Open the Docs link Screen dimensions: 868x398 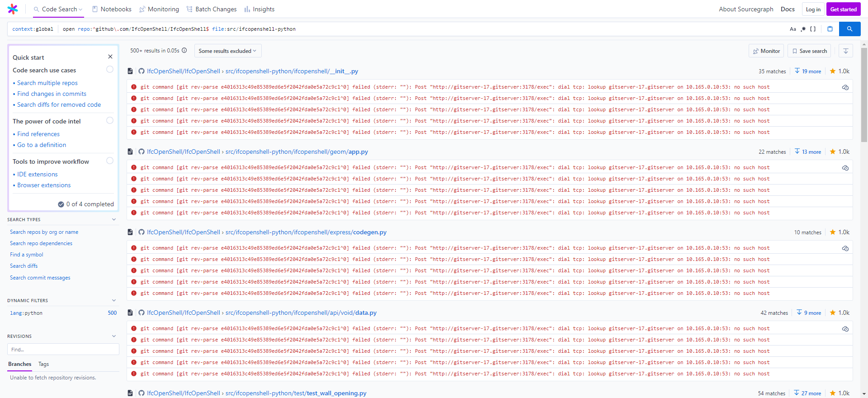coord(788,9)
